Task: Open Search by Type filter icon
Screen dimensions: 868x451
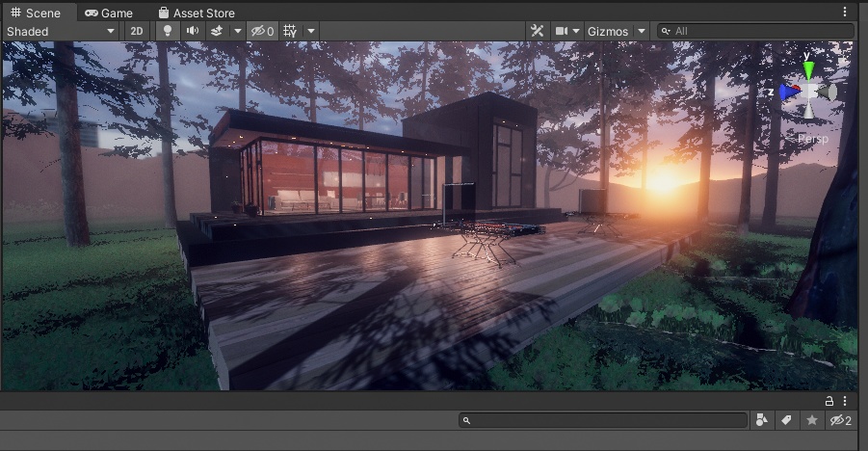Action: click(762, 420)
